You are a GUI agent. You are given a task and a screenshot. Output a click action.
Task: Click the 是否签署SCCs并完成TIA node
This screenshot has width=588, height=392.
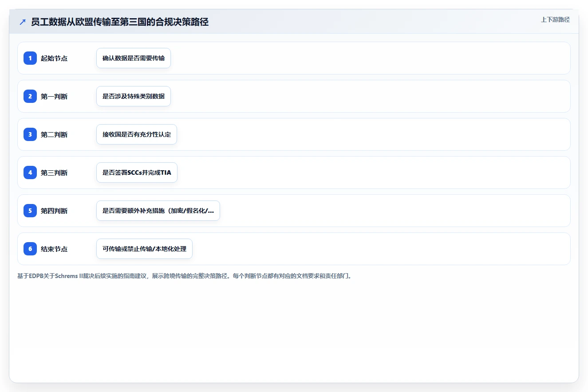click(x=137, y=172)
